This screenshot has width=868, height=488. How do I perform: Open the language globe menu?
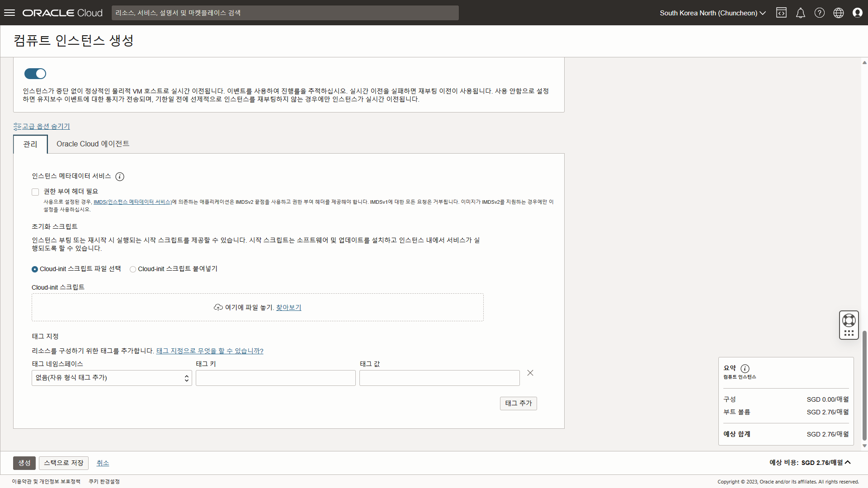[838, 13]
